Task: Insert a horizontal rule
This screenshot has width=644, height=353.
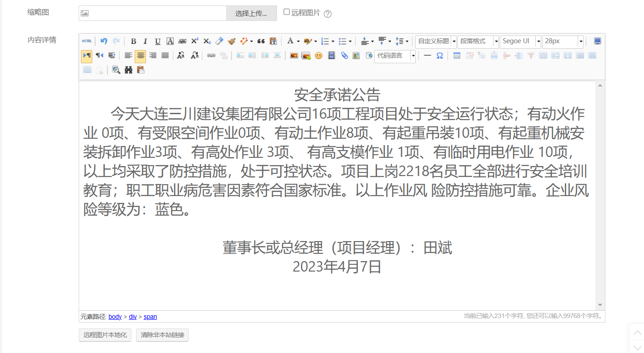Action: tap(428, 55)
